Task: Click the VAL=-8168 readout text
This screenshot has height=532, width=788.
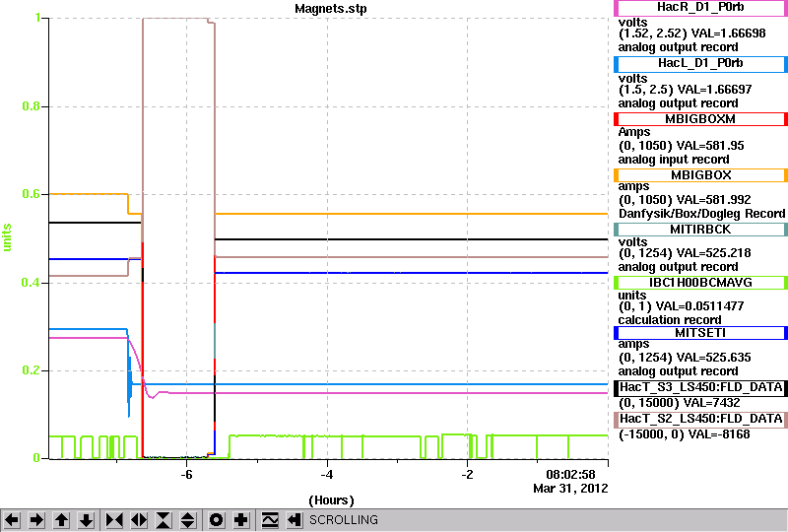Action: click(x=719, y=434)
